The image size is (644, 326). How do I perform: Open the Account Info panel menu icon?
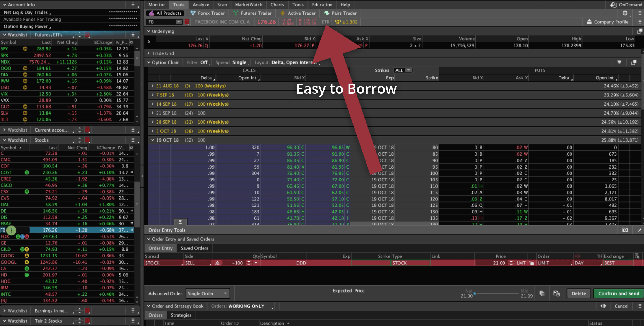tap(133, 4)
